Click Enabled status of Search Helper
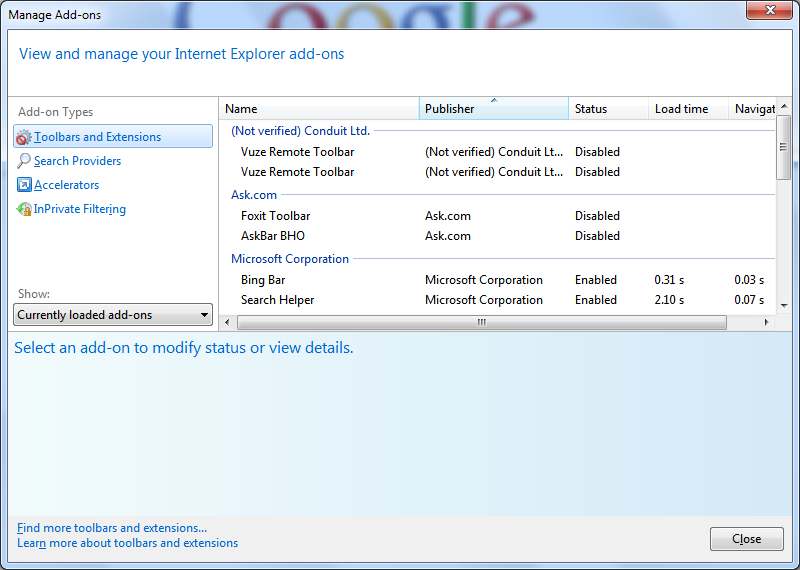800x570 pixels. click(x=595, y=300)
